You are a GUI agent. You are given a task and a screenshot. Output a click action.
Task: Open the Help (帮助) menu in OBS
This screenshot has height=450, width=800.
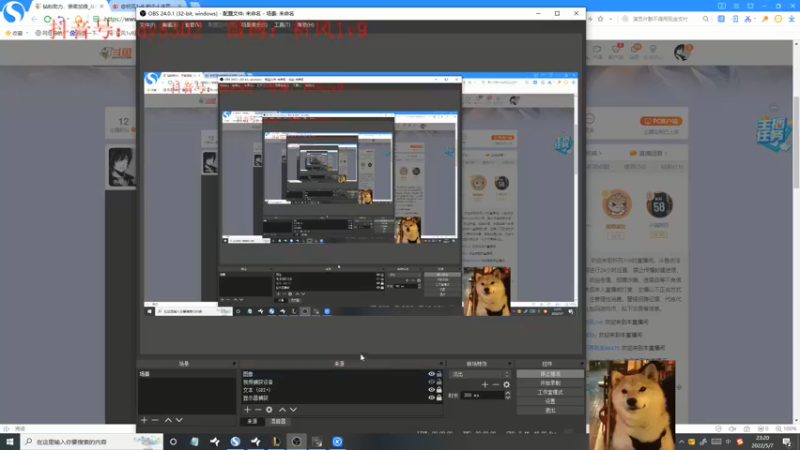click(306, 24)
